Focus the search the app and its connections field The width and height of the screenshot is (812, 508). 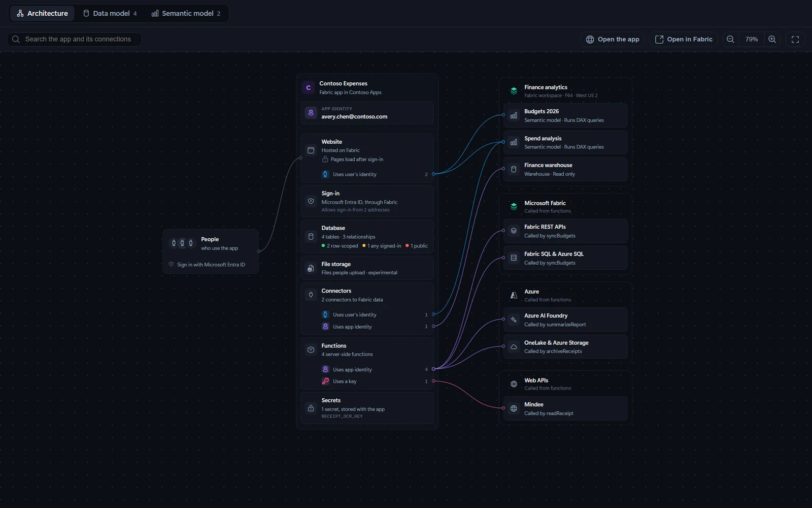[74, 39]
